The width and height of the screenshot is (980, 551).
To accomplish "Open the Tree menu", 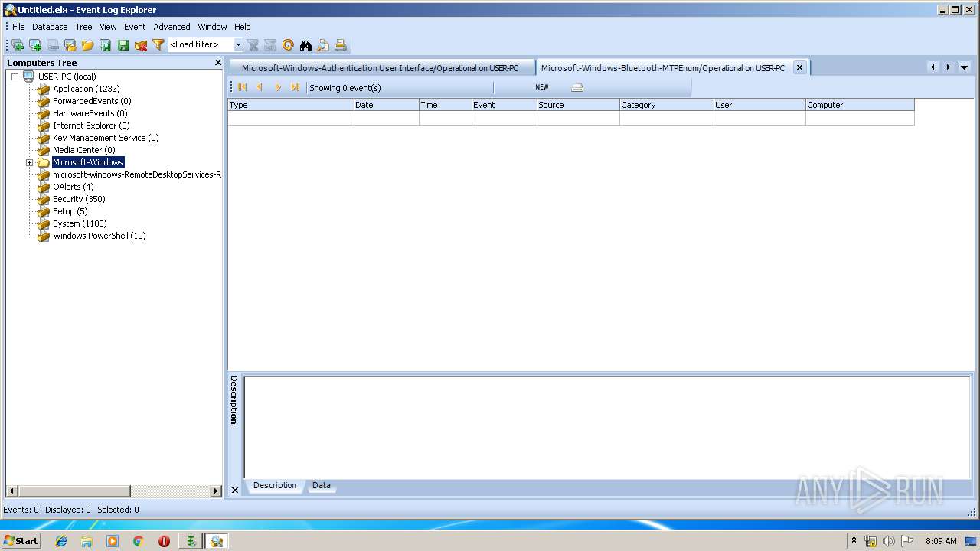I will point(83,27).
